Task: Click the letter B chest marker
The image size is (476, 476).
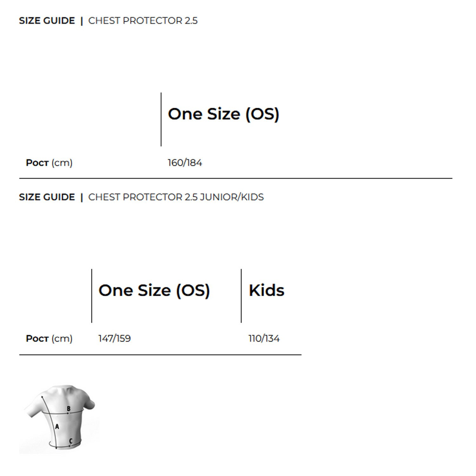Action: pyautogui.click(x=69, y=409)
